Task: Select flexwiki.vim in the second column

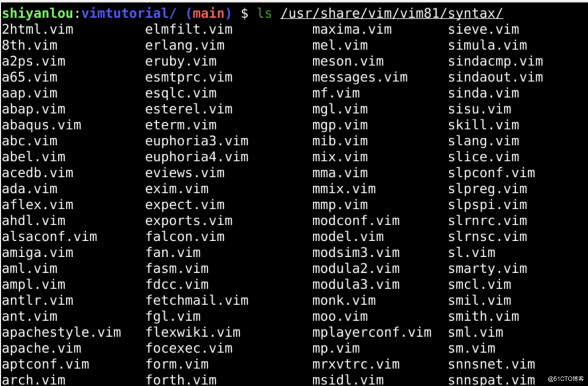Action: tap(193, 332)
